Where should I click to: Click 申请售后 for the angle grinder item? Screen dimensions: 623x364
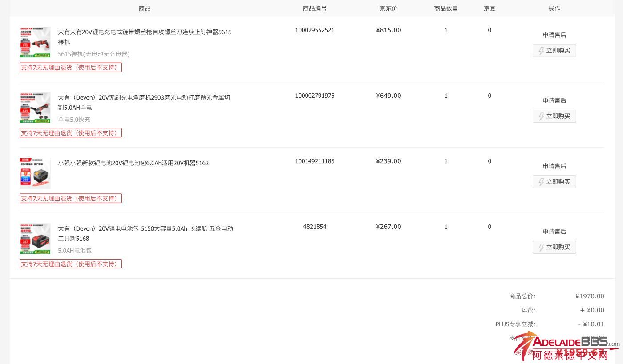tap(554, 100)
